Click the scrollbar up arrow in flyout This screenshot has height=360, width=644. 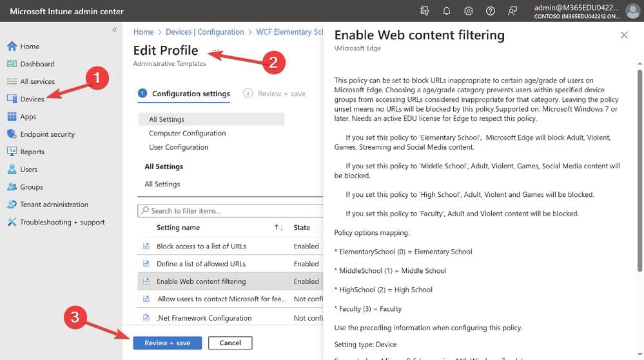click(639, 64)
